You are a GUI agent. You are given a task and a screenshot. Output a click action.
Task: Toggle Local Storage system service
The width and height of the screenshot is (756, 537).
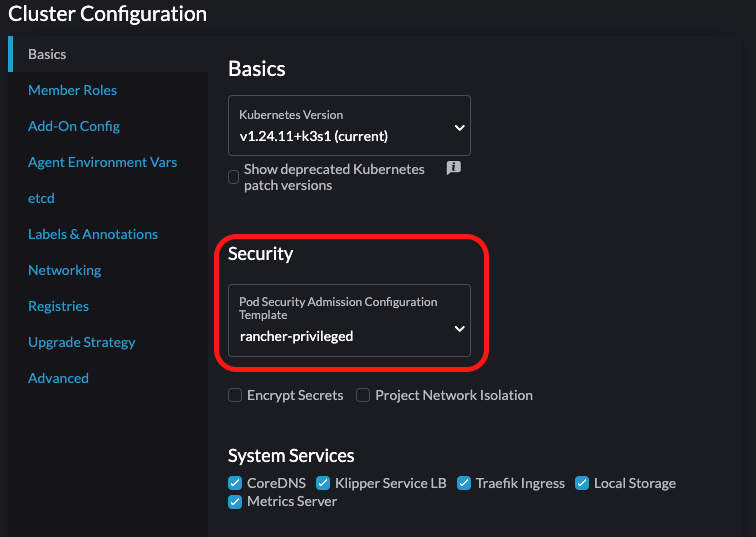coord(582,483)
